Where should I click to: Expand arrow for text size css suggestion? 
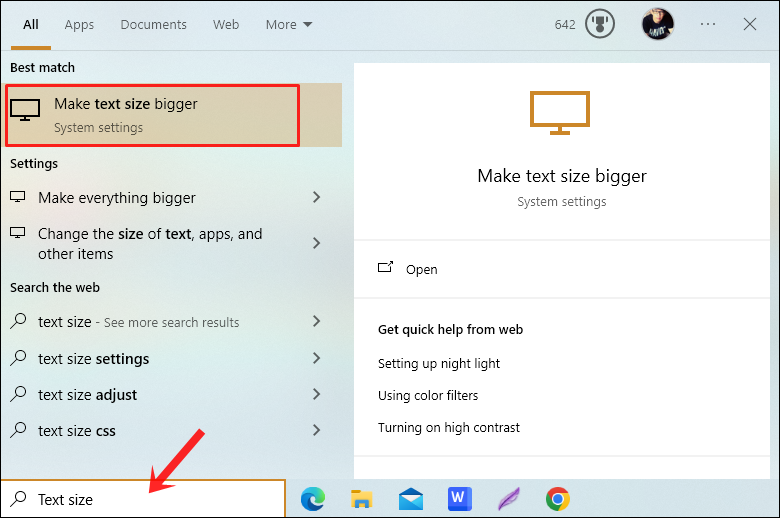coord(316,430)
